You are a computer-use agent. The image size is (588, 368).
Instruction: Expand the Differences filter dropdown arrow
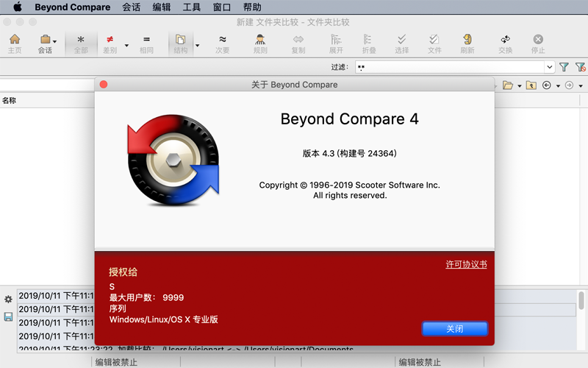126,46
